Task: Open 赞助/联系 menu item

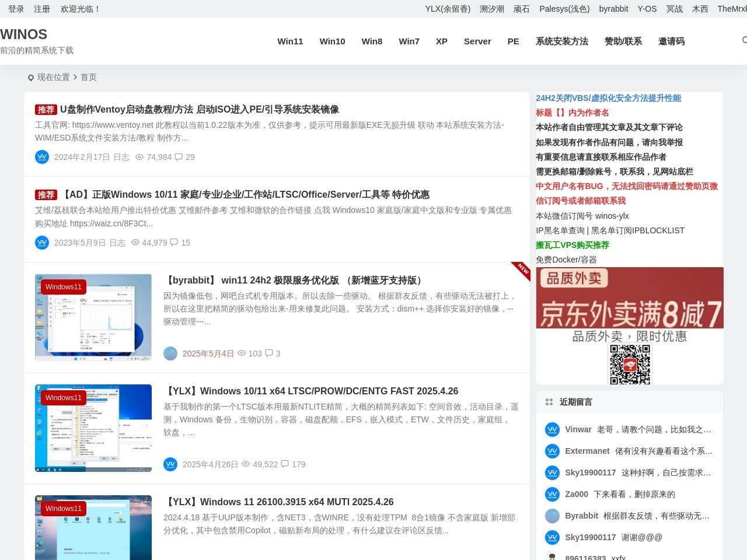Action: 623,41
